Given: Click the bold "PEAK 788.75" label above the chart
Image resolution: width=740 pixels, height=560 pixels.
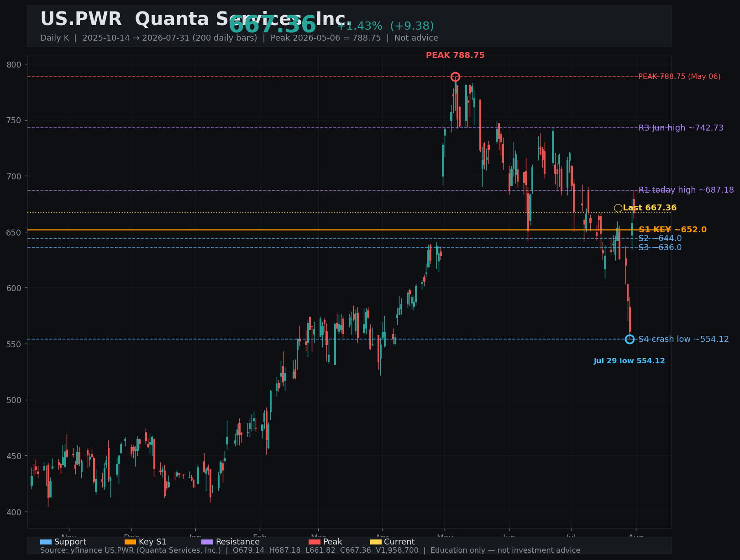Looking at the screenshot, I should [455, 56].
